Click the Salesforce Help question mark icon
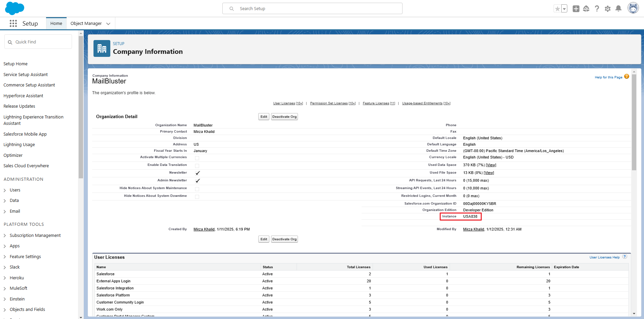The width and height of the screenshot is (644, 319). tap(597, 9)
